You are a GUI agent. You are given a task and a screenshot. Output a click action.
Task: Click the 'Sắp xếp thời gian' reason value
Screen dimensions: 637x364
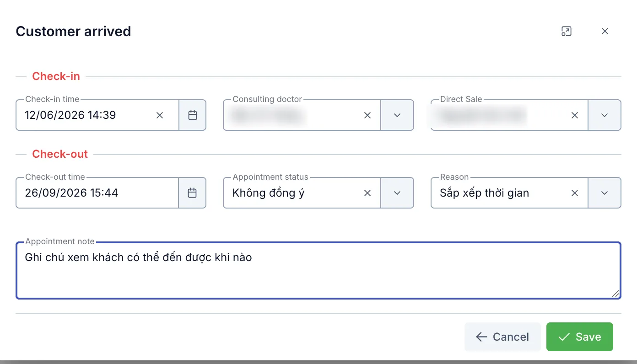pos(484,193)
